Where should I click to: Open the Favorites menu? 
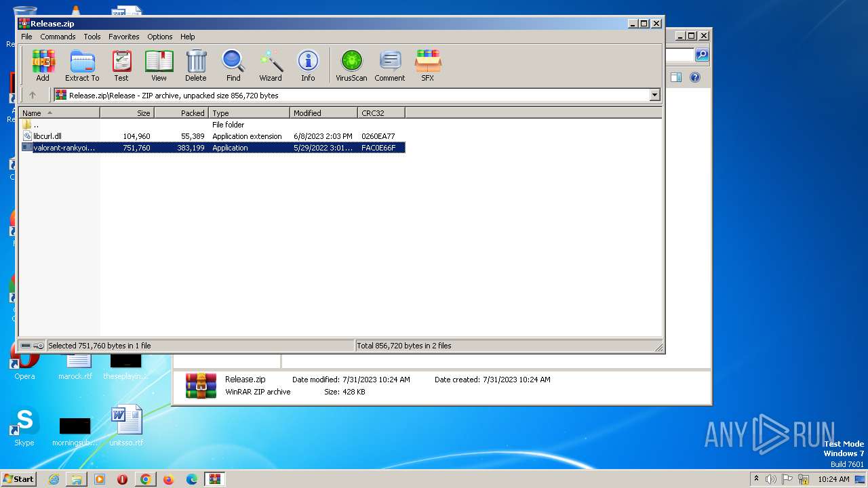pyautogui.click(x=124, y=37)
